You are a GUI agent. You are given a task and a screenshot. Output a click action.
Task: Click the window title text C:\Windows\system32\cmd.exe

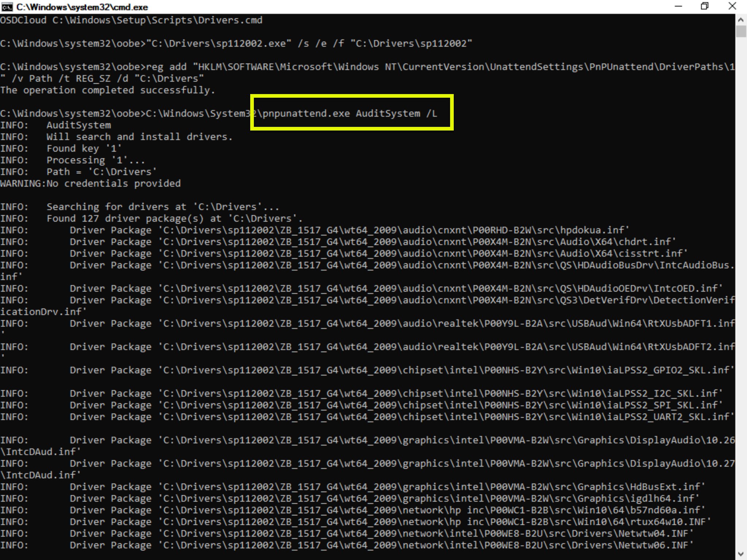82,7
